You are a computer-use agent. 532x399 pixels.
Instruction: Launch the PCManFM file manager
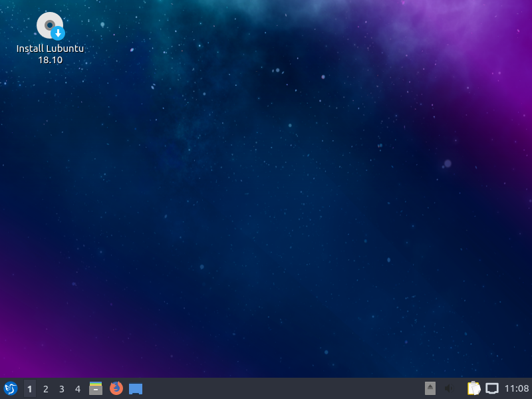(x=96, y=388)
